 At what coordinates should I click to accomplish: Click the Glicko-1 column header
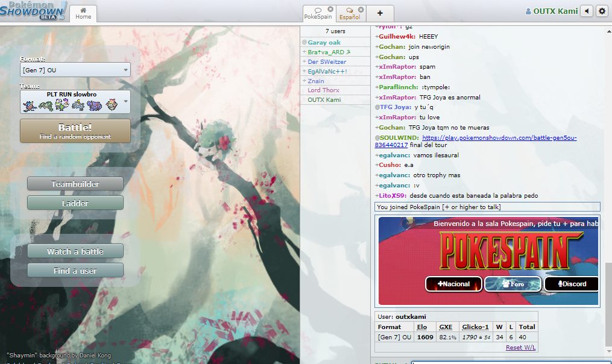click(x=475, y=327)
